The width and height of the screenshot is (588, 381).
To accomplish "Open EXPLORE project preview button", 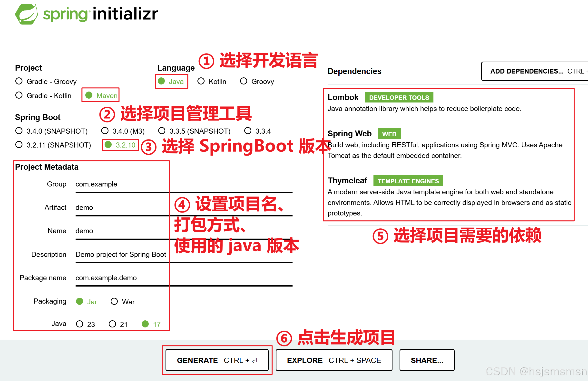I will tap(334, 360).
